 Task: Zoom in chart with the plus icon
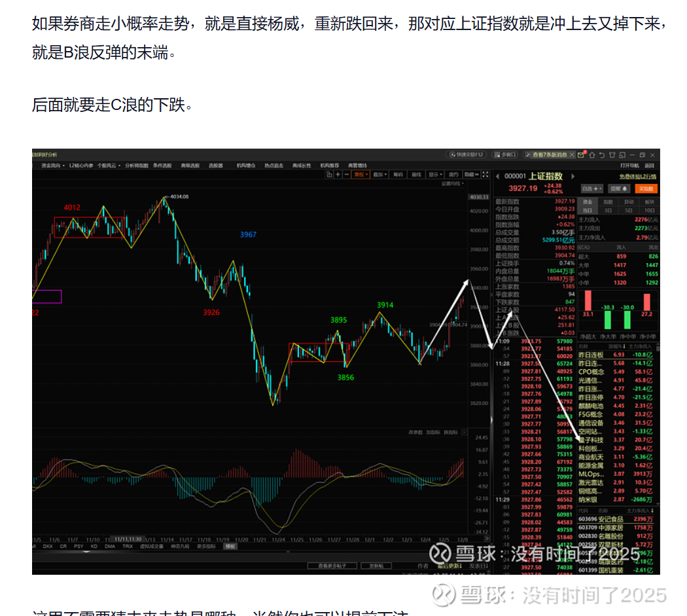click(338, 175)
